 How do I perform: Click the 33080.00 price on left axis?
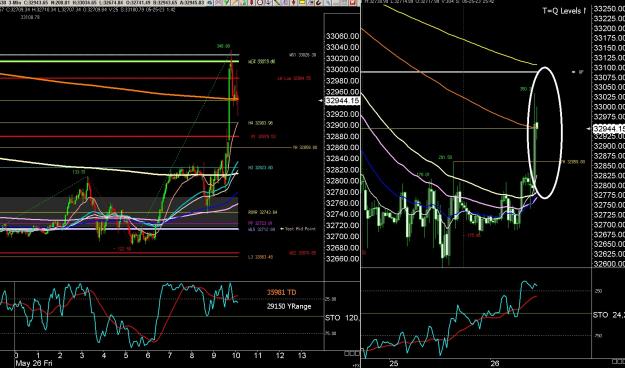point(342,36)
